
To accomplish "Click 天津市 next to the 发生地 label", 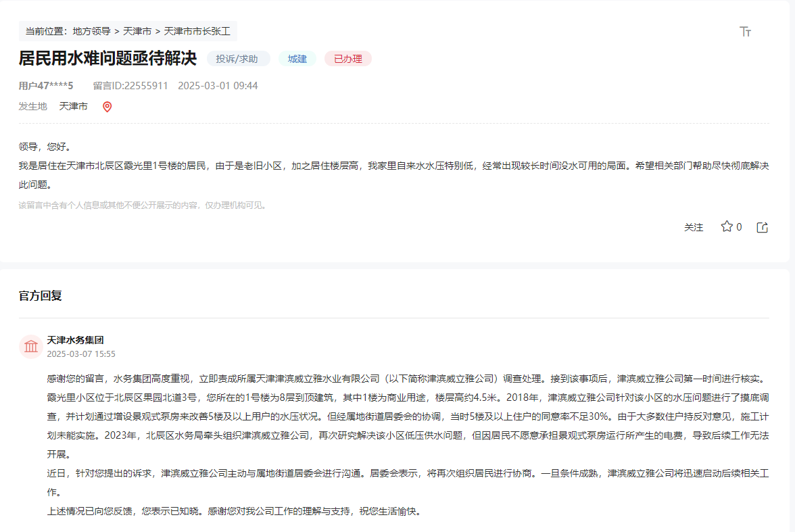I will tap(73, 106).
